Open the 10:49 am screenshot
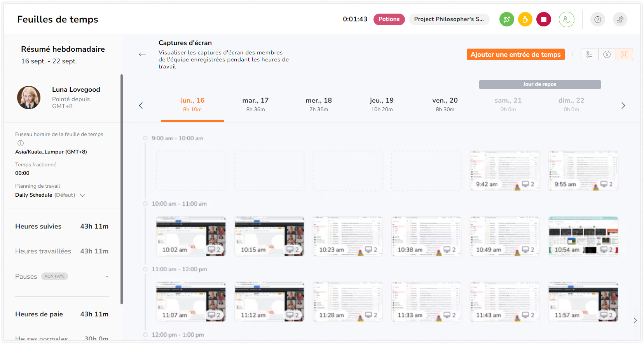 click(505, 236)
